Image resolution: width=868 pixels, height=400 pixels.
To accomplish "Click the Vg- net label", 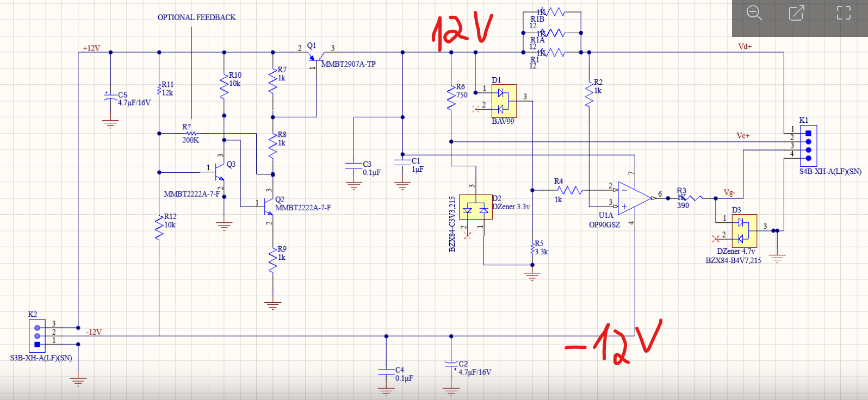I will (729, 192).
